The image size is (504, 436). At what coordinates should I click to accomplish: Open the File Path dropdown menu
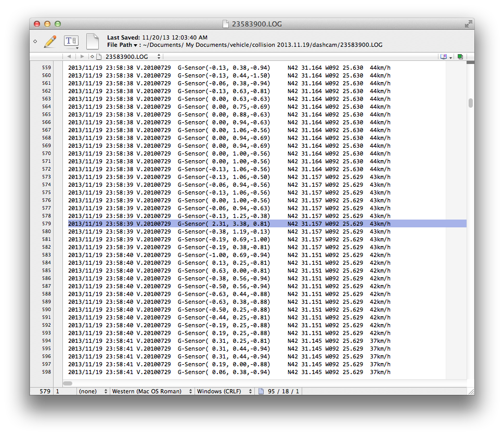[x=122, y=45]
